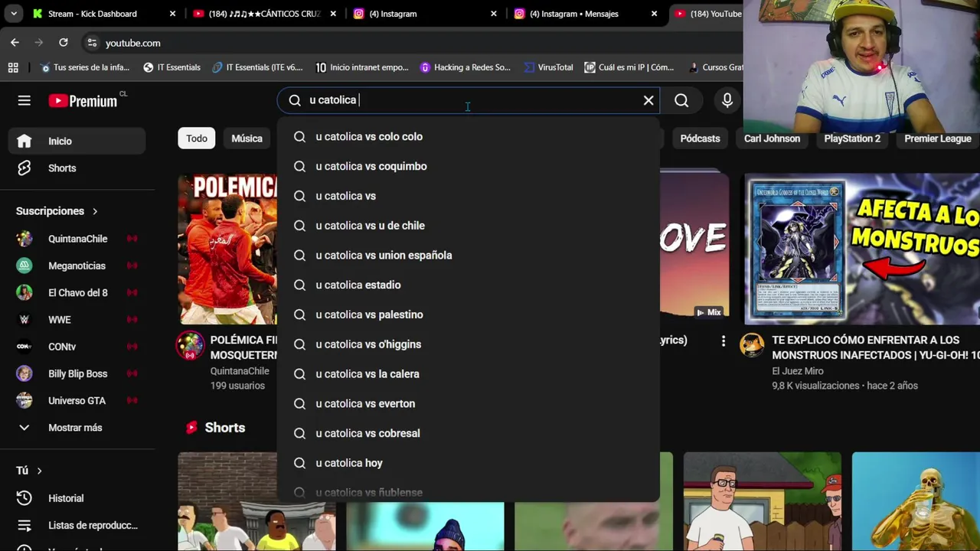The image size is (980, 551).
Task: Switch to the Stream - Kick Dashboard tab
Action: pyautogui.click(x=93, y=14)
